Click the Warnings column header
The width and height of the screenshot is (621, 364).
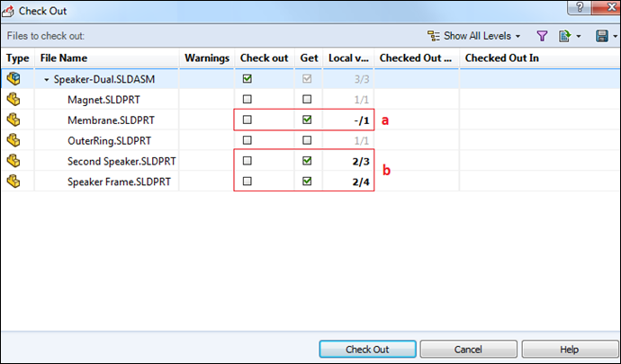pos(207,58)
